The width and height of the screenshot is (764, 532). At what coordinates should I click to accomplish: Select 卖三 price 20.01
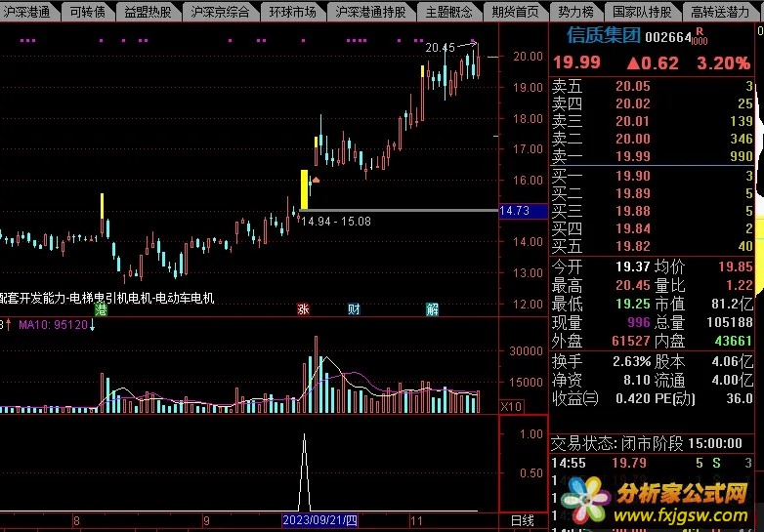point(632,121)
